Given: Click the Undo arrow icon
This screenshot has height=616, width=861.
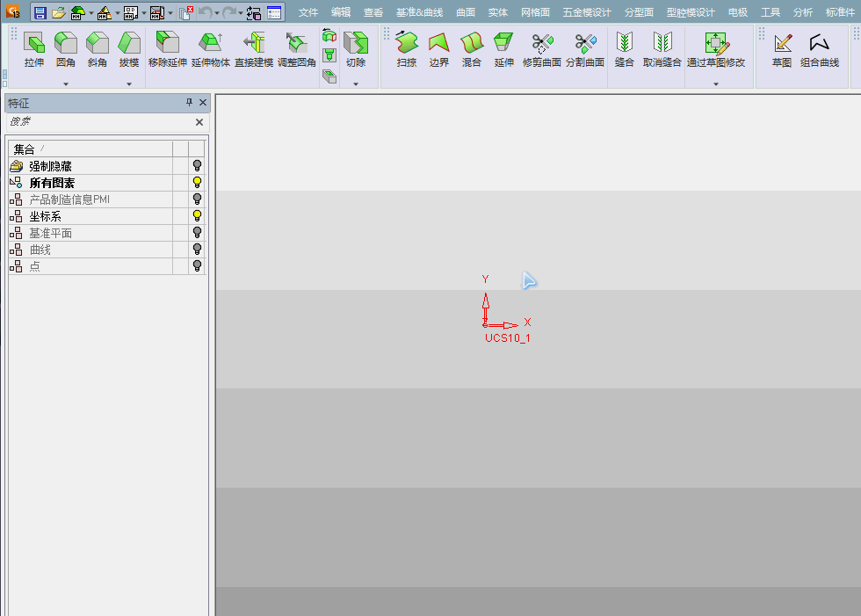Looking at the screenshot, I should [205, 12].
